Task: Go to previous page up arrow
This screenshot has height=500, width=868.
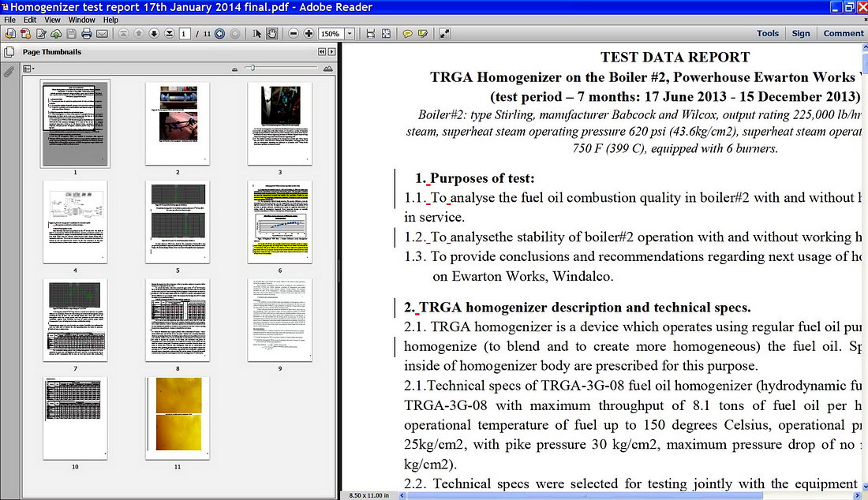Action: coord(139,34)
